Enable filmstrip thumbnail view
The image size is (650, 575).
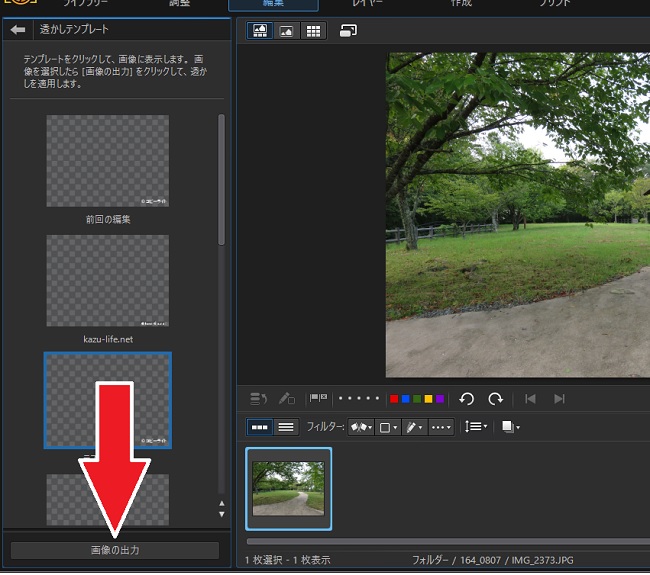click(260, 427)
